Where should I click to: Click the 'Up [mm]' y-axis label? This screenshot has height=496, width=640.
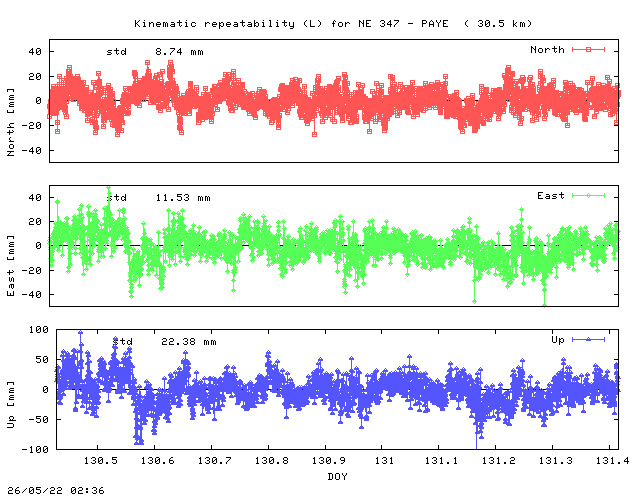click(11, 405)
